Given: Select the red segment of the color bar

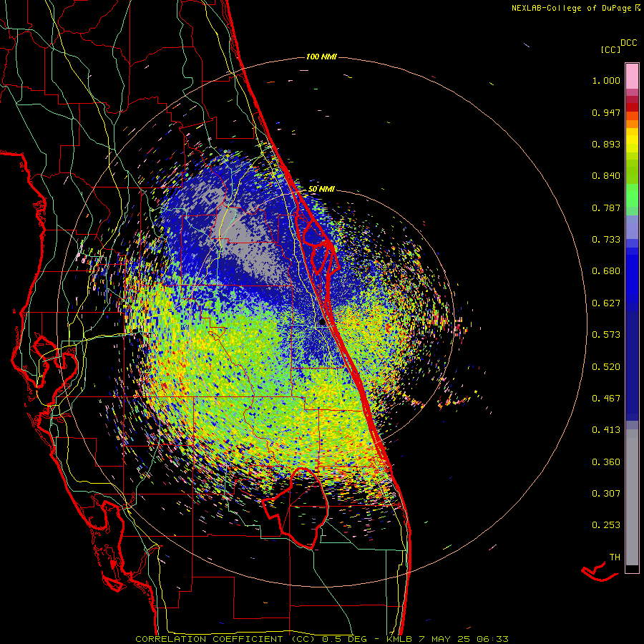Looking at the screenshot, I should click(x=632, y=107).
